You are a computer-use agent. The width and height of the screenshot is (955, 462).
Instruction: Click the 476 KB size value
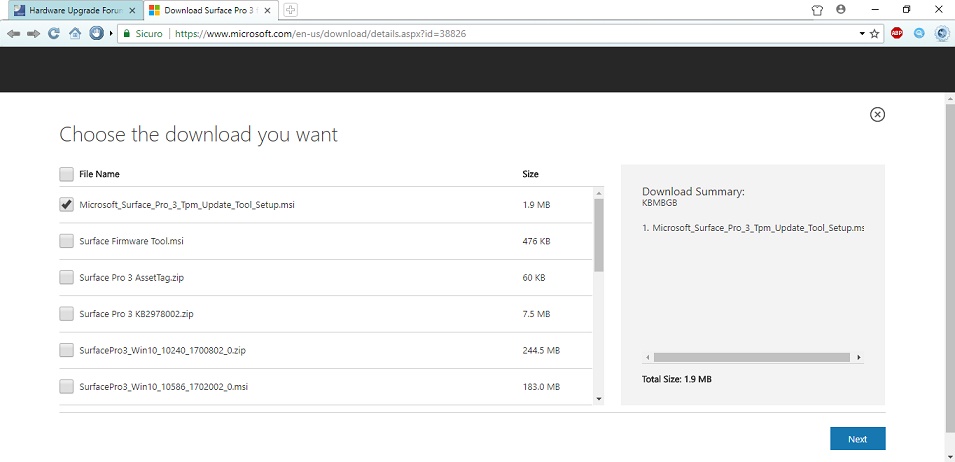point(537,242)
